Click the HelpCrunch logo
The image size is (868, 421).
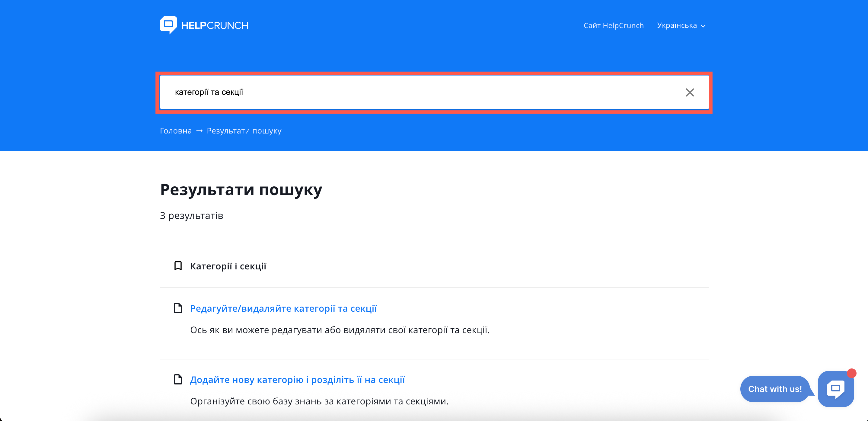(x=204, y=25)
